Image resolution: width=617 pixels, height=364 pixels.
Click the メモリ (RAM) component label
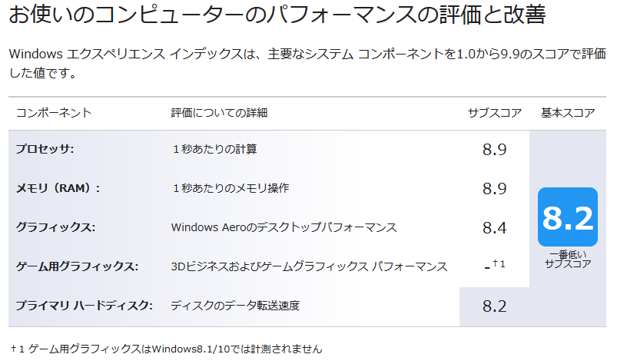58,188
